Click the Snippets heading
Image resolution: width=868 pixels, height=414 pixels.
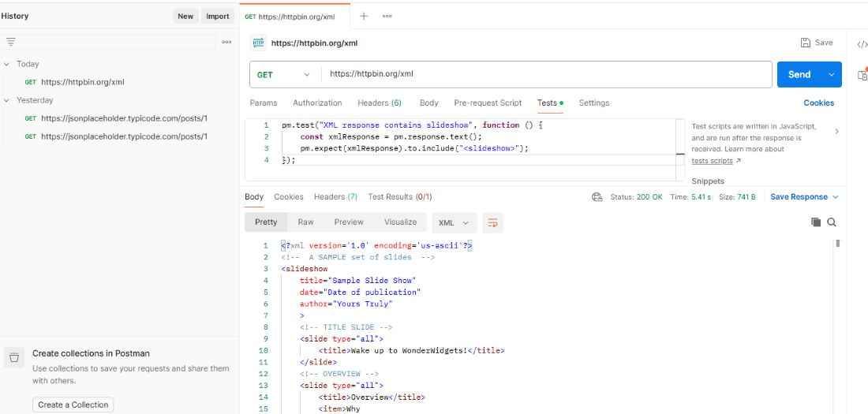click(x=708, y=181)
